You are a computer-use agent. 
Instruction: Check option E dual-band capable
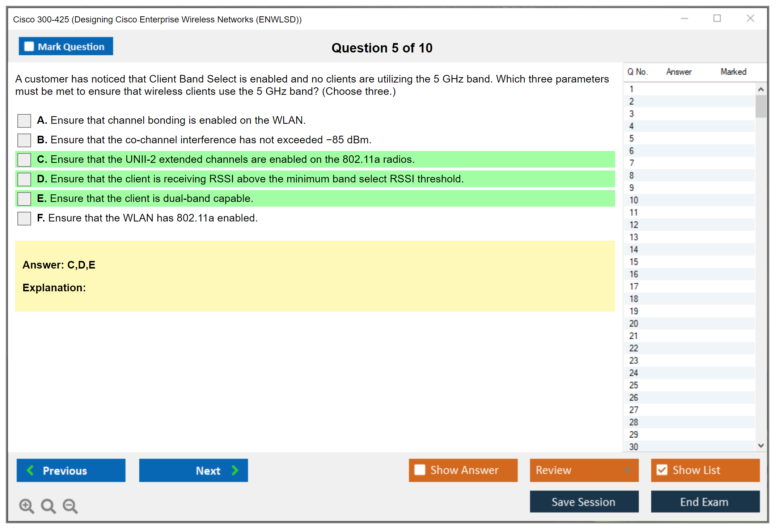[24, 199]
